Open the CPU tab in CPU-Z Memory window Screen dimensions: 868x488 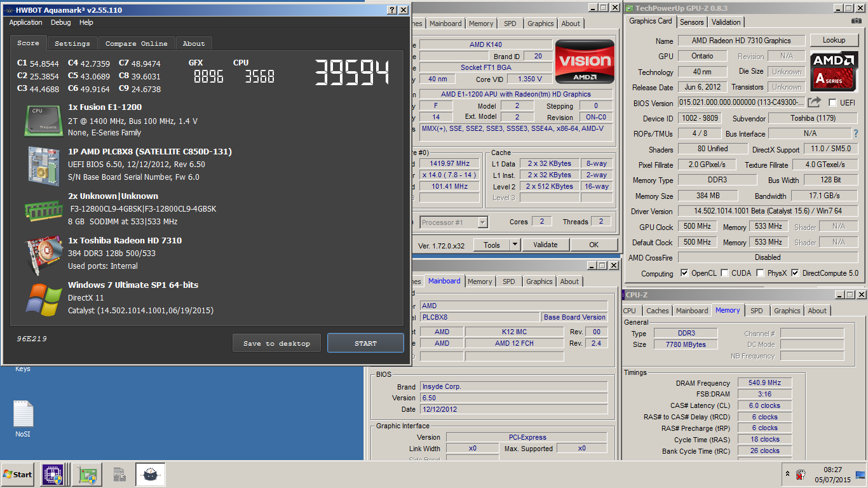click(x=629, y=311)
